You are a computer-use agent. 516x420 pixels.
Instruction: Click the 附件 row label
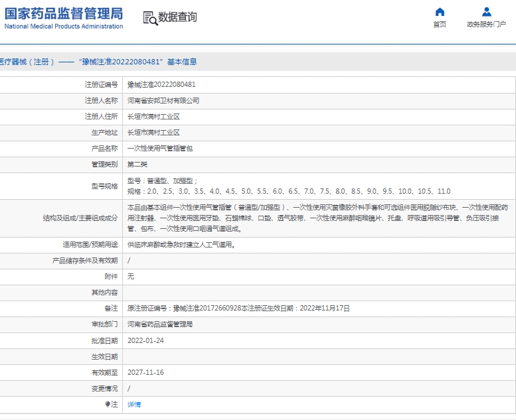coord(111,276)
